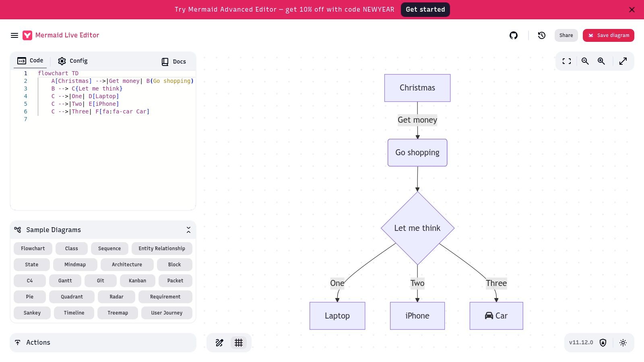Click the Save diagram button
The width and height of the screenshot is (644, 362).
tap(608, 35)
